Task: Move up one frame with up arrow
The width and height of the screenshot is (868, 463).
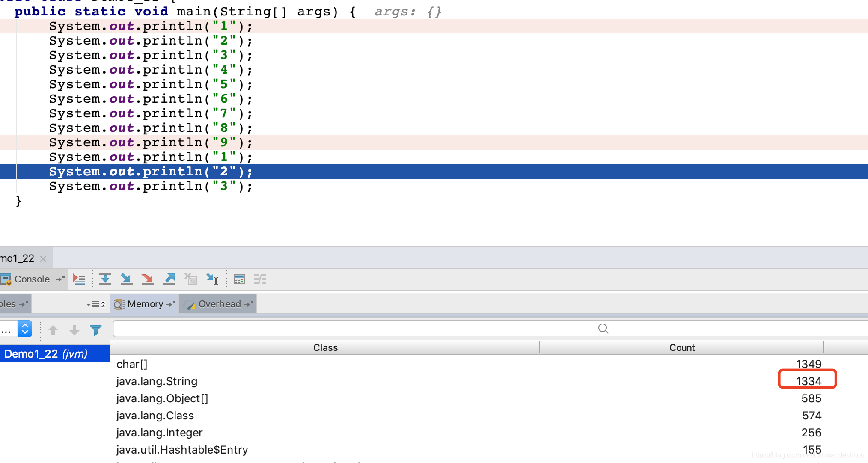Action: coord(53,330)
